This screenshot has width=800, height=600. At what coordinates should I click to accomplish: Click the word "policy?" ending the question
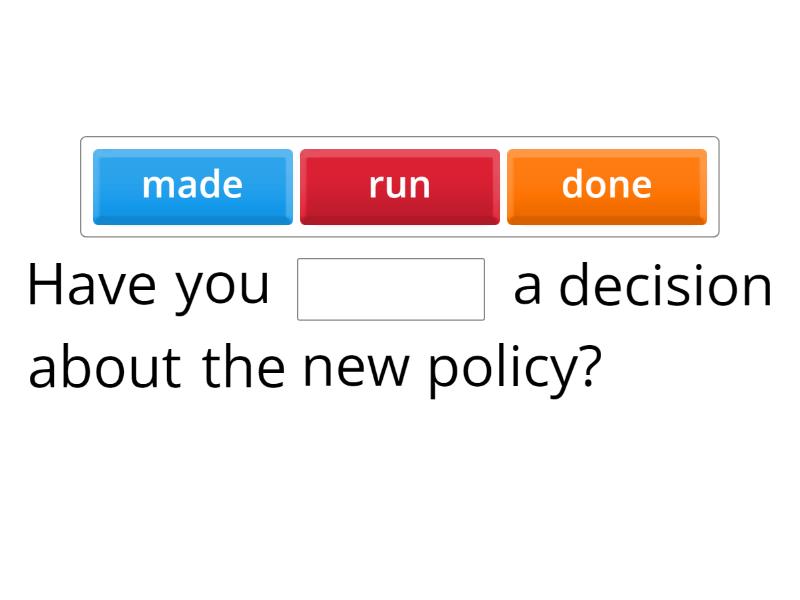click(x=515, y=369)
